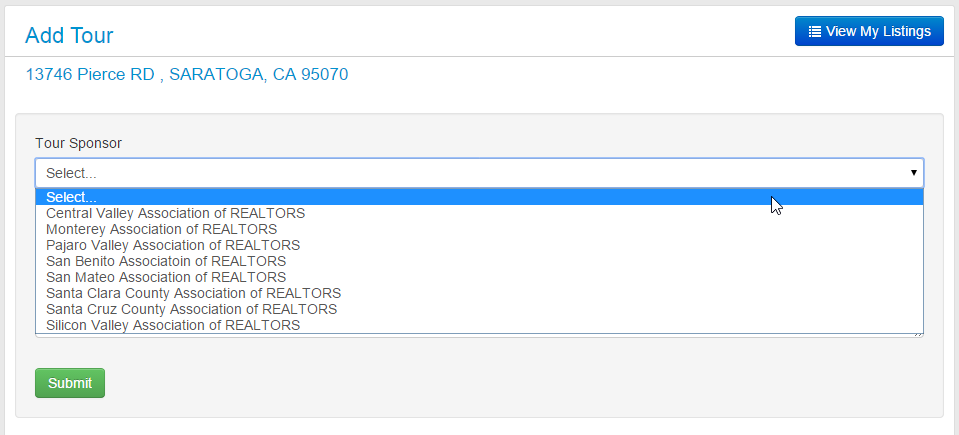Open the 13746 Pierce RD address link
Image resolution: width=959 pixels, height=435 pixels.
[x=187, y=75]
